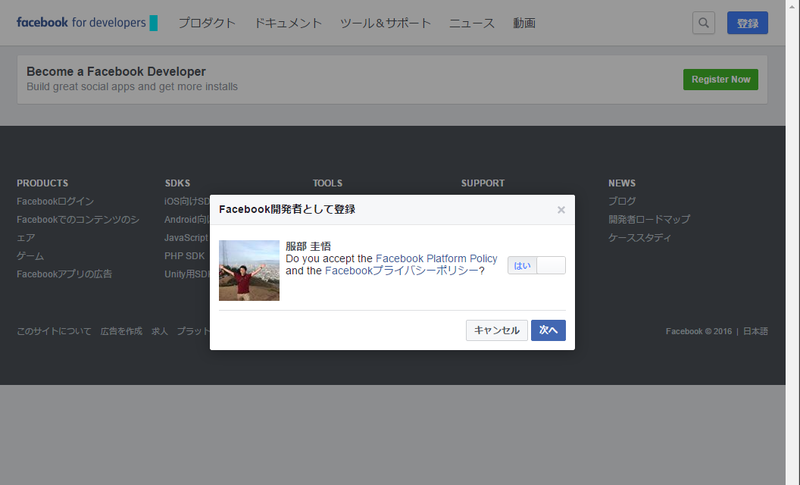This screenshot has width=800, height=485.
Task: Open the search magnifier icon
Action: pos(703,23)
